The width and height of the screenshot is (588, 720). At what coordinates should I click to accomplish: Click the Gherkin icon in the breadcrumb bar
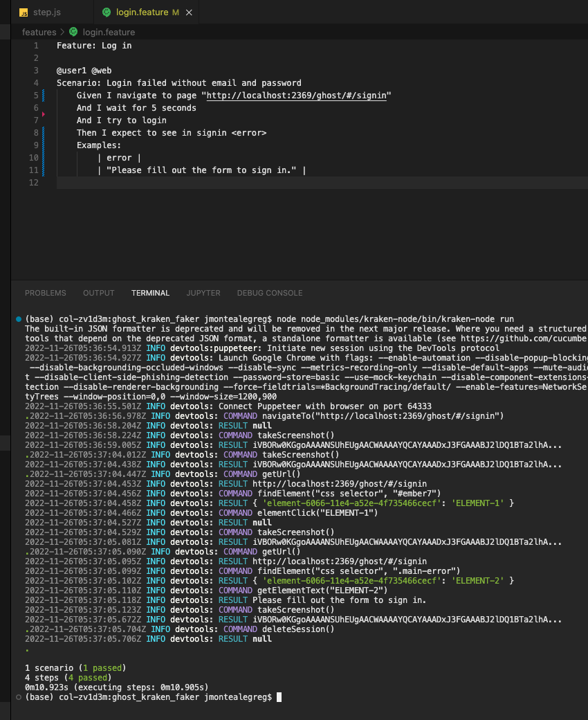click(73, 32)
